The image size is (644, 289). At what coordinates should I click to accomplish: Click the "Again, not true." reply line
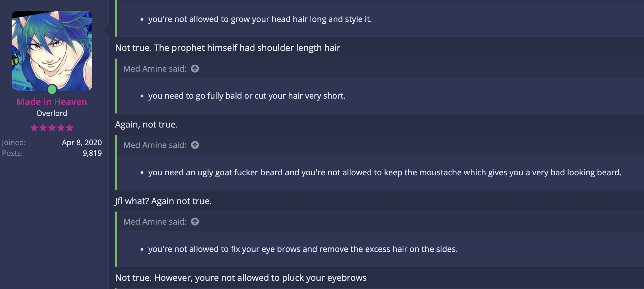pyautogui.click(x=147, y=124)
